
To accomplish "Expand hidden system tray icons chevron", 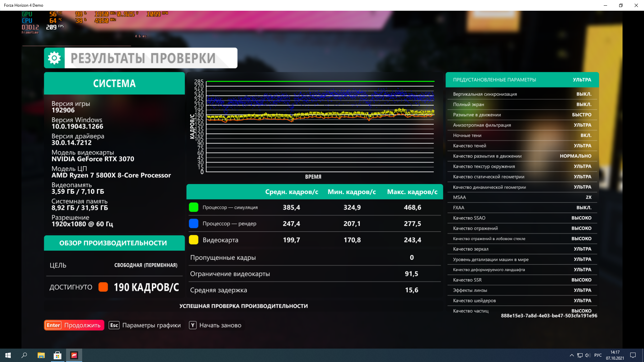I will pyautogui.click(x=572, y=355).
